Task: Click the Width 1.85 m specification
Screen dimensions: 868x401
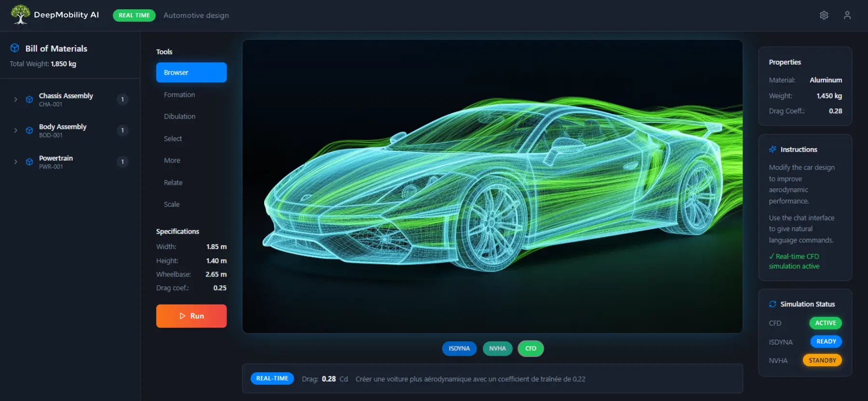Action: pos(191,247)
